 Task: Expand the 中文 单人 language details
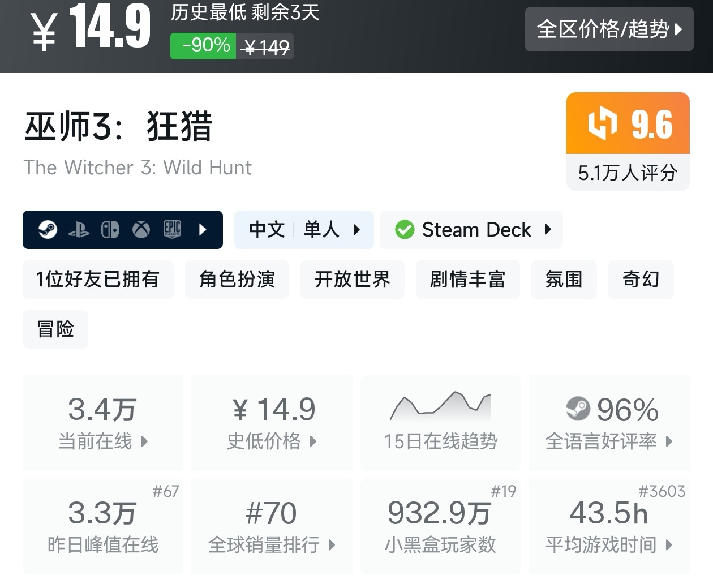point(304,230)
